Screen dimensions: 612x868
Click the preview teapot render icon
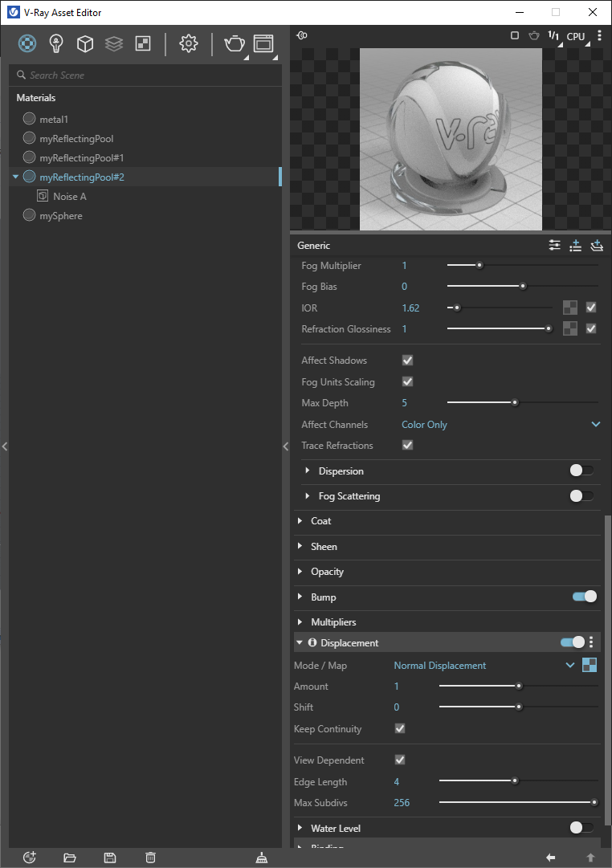[534, 35]
